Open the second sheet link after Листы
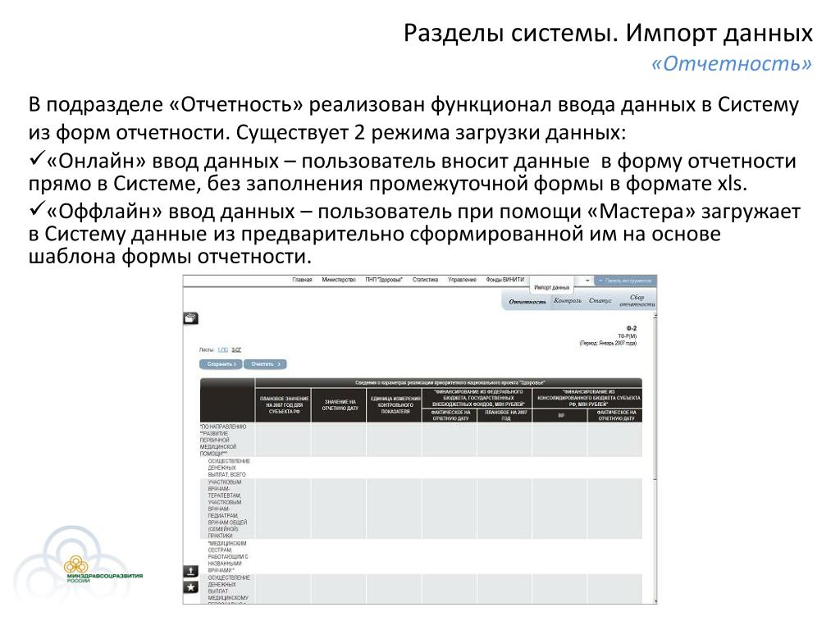Screen dimensions: 840x630 [x=236, y=349]
